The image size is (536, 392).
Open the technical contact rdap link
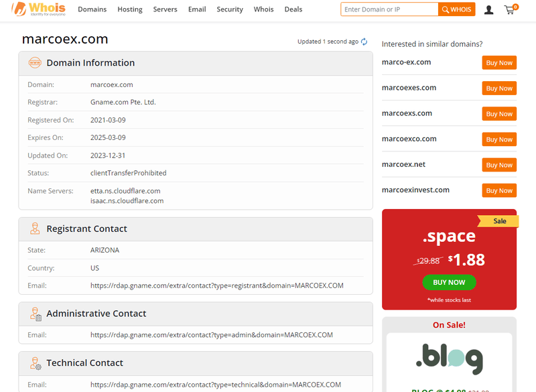click(216, 385)
